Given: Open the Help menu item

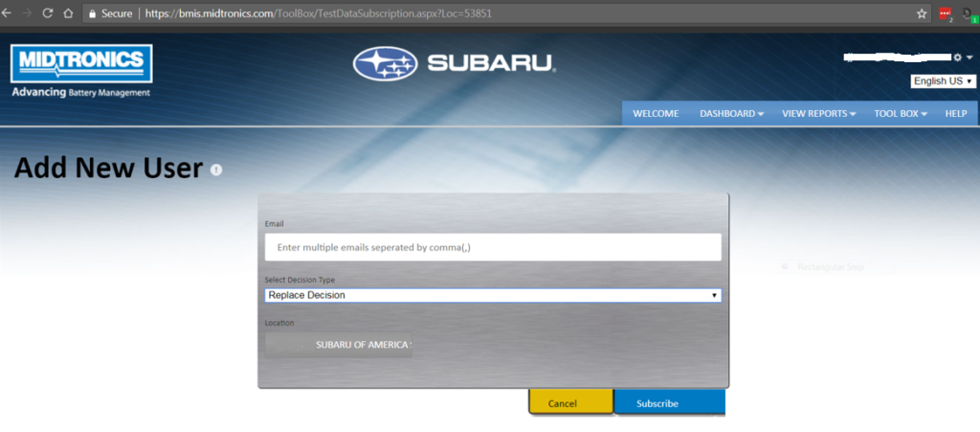Looking at the screenshot, I should click(x=956, y=114).
